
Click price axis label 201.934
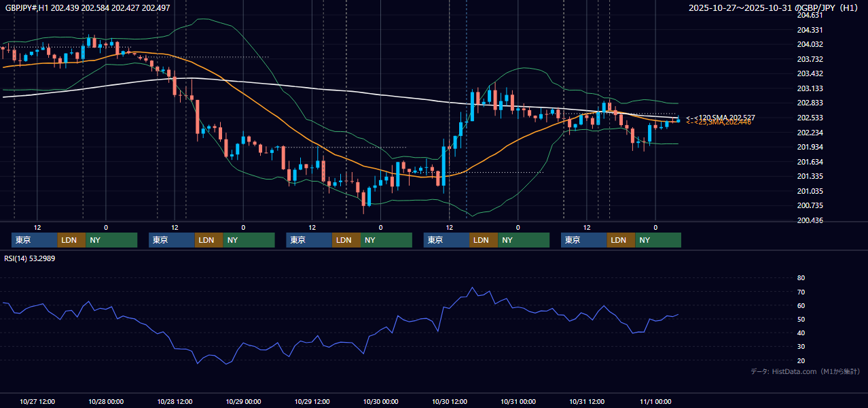click(x=810, y=147)
